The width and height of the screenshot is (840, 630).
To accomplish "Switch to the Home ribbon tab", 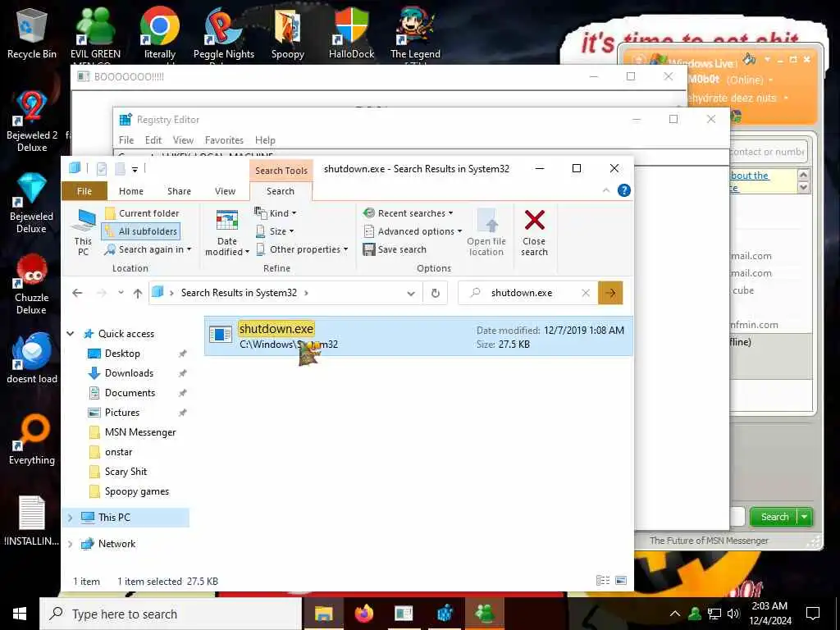I will (x=131, y=191).
